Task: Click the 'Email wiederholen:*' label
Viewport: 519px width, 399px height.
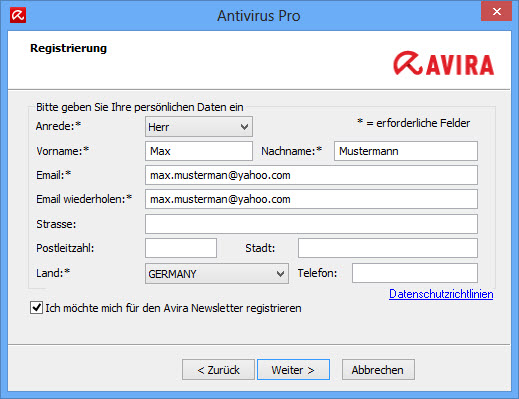Action: (x=84, y=199)
